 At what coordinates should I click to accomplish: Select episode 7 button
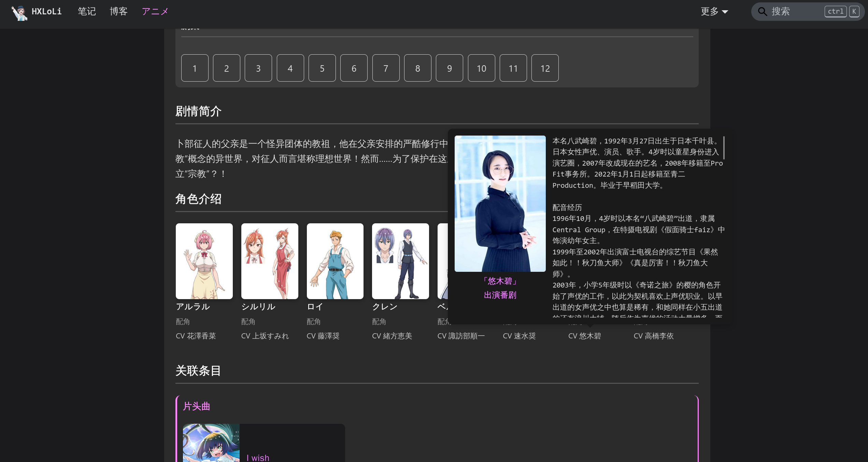pyautogui.click(x=386, y=68)
